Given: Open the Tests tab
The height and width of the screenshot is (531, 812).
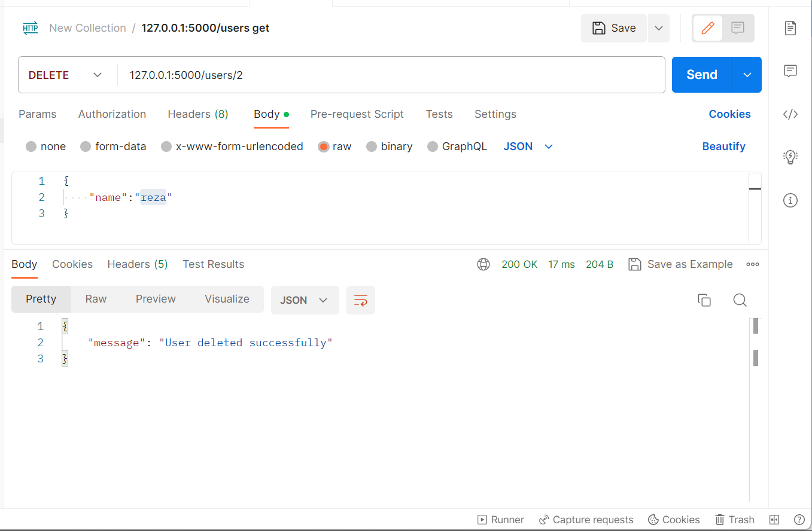Looking at the screenshot, I should 439,114.
